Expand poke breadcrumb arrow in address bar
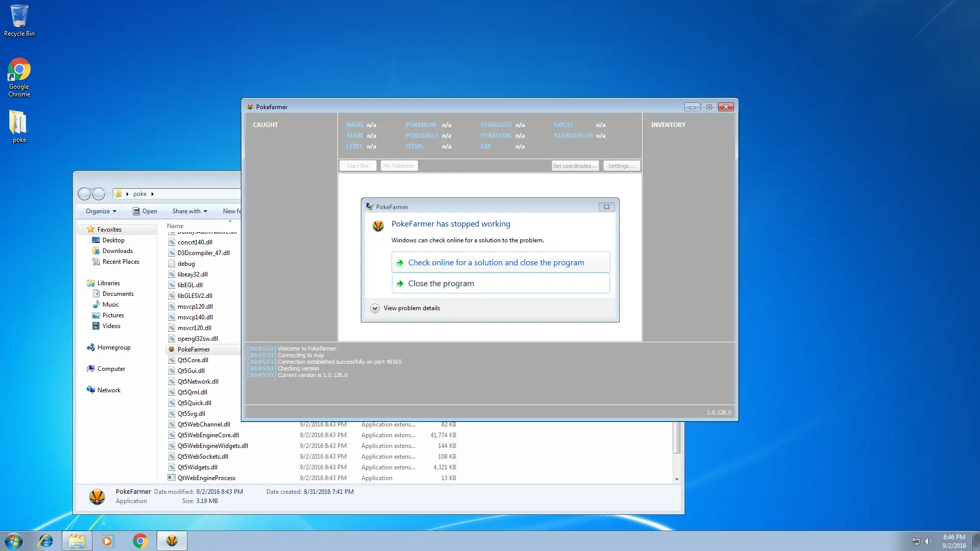980x551 pixels. 153,194
